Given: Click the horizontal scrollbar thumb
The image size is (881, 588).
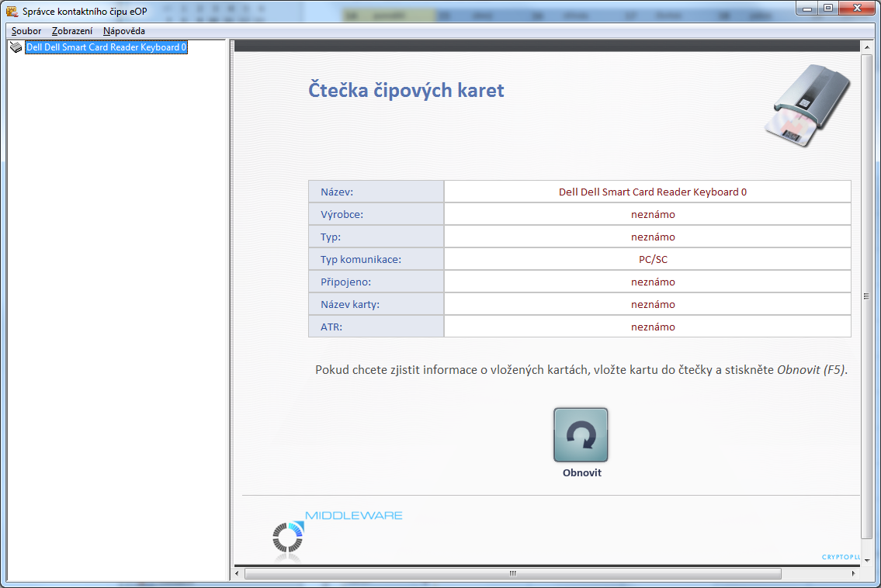Looking at the screenshot, I should pyautogui.click(x=513, y=573).
